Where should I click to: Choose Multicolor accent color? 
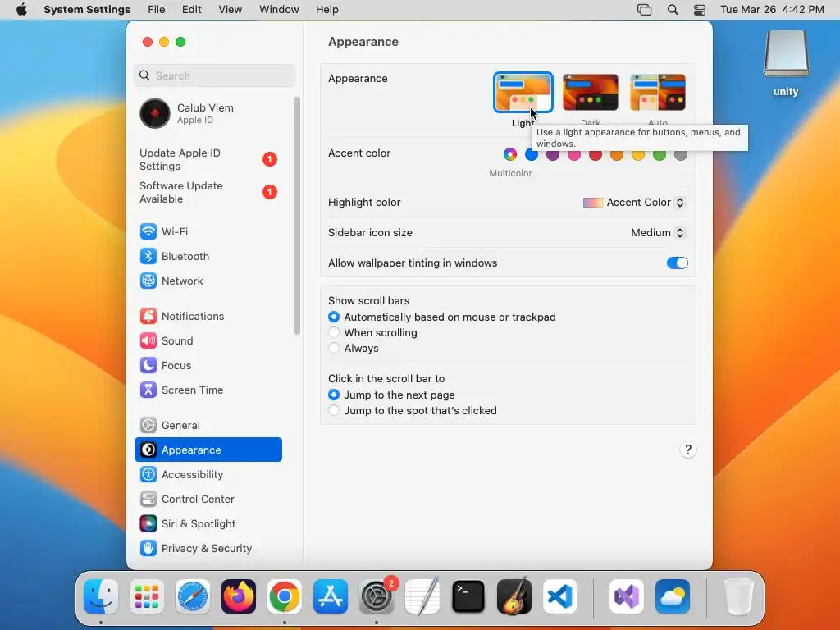pos(510,155)
